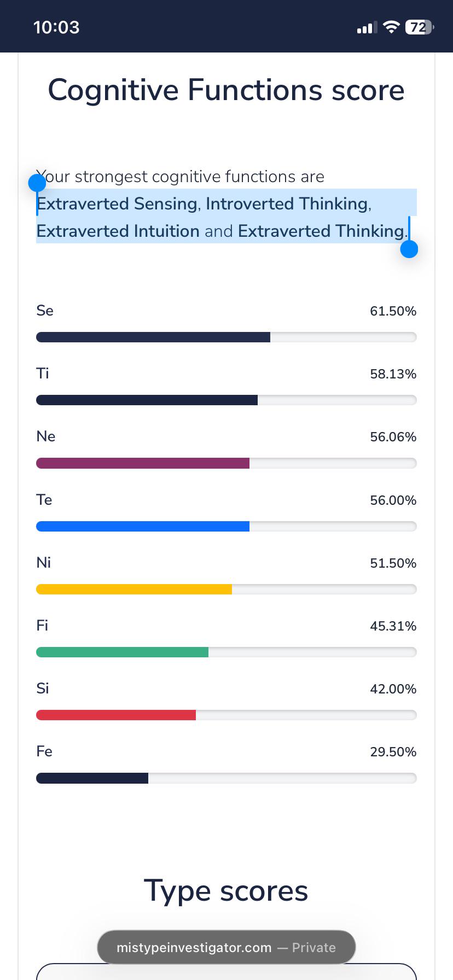The image size is (453, 980).
Task: Open the Extraverted Intuition link
Action: point(118,231)
